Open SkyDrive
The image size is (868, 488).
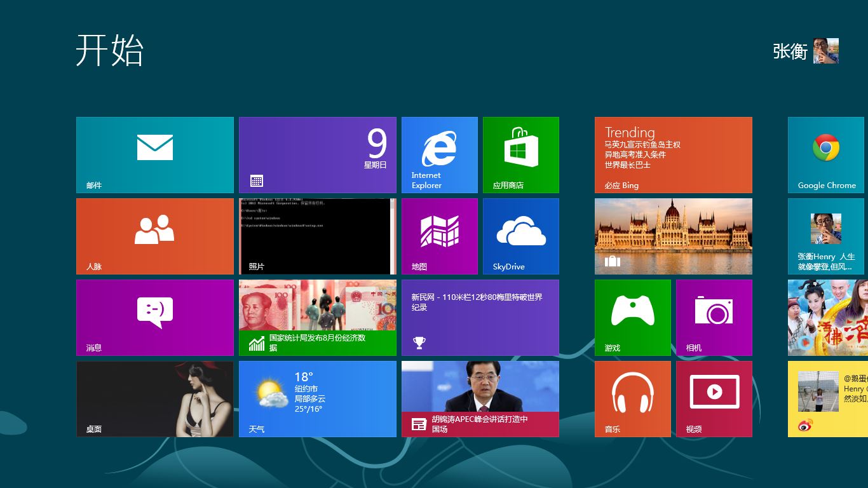point(521,236)
